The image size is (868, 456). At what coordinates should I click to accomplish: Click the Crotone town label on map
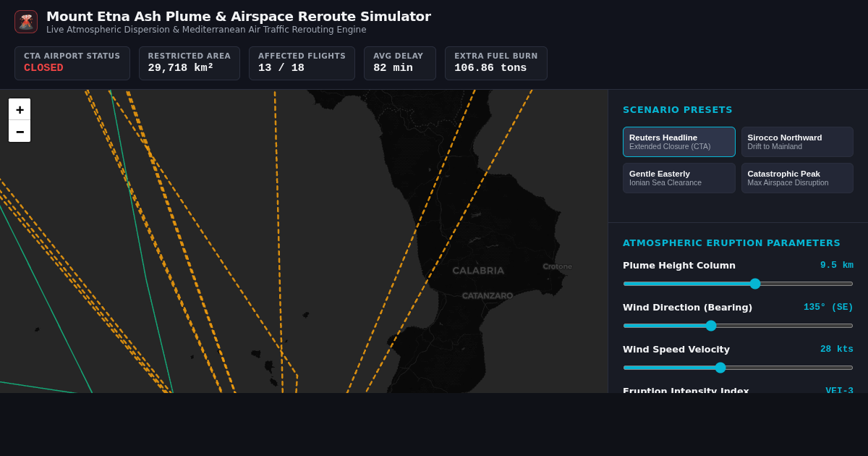557,266
